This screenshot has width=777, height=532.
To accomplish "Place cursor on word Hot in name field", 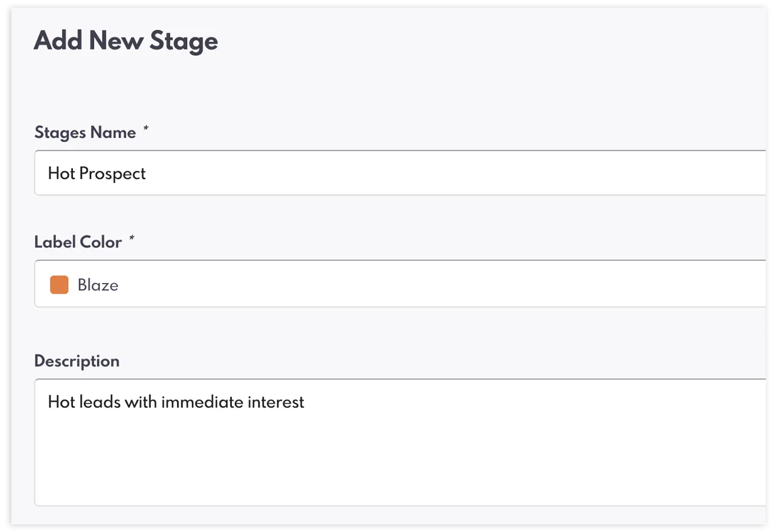I will [x=61, y=174].
